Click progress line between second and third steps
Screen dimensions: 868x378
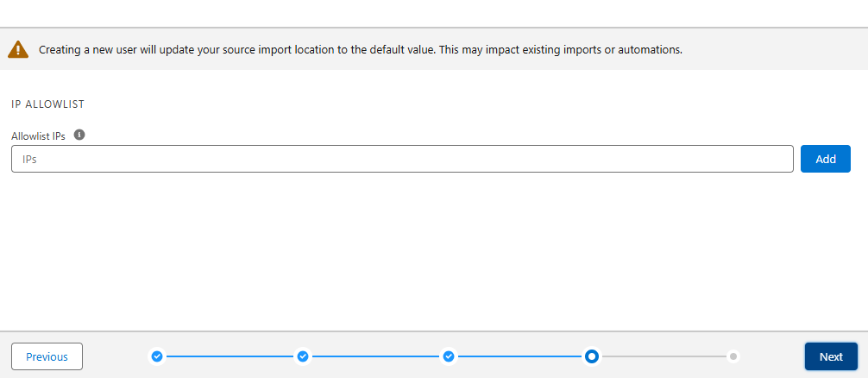tap(375, 356)
